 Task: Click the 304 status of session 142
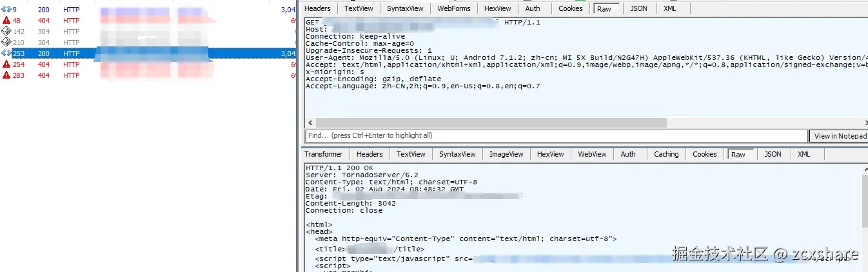(x=43, y=32)
